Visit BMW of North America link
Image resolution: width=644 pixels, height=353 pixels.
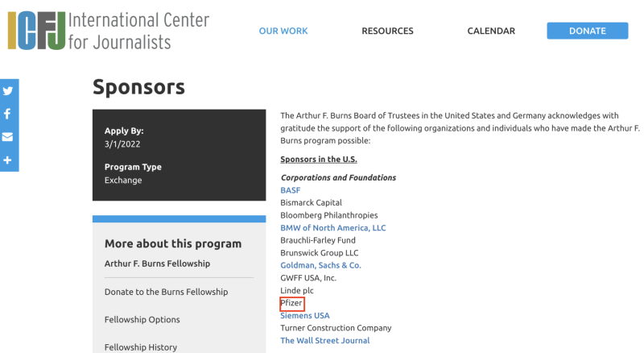333,228
